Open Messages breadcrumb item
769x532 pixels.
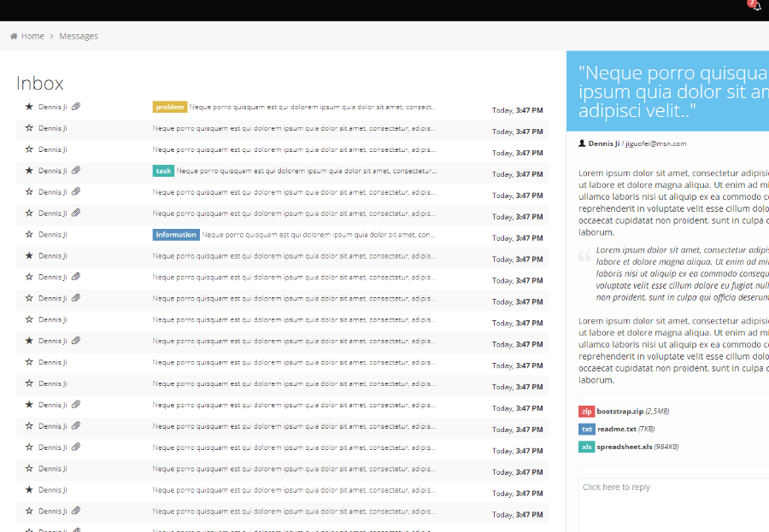click(x=79, y=36)
